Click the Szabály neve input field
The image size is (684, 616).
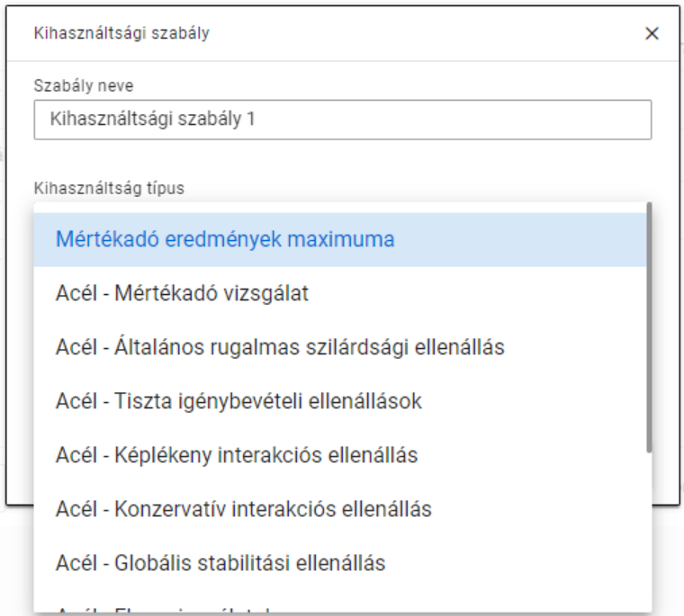342,119
